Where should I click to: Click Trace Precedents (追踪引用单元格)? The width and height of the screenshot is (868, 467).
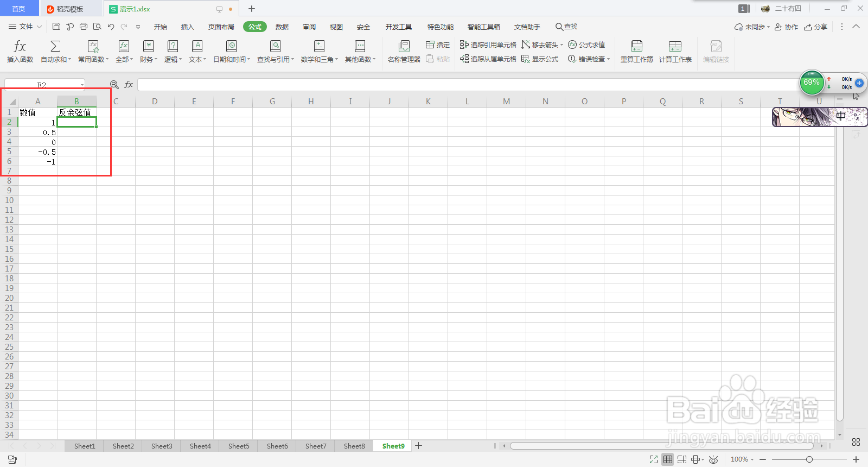488,45
